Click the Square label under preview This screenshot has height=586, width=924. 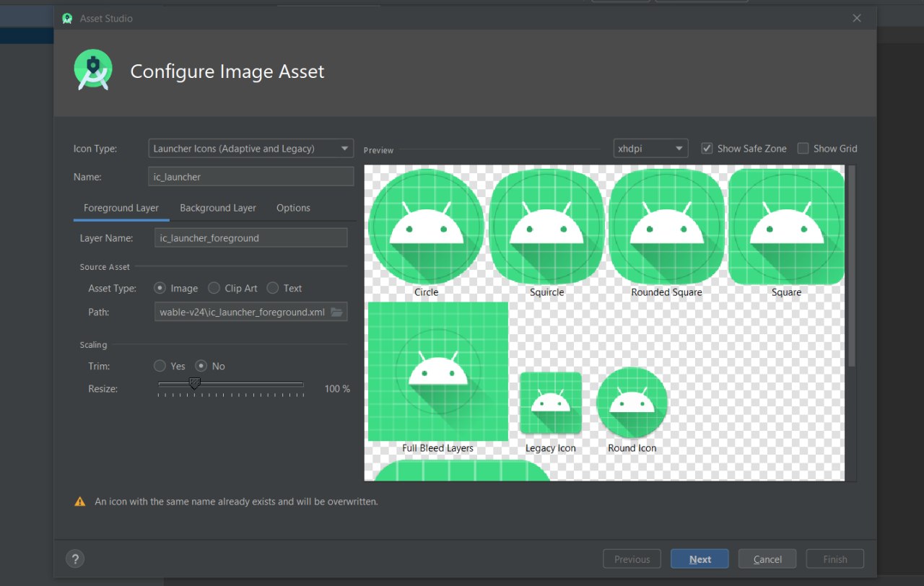pos(786,292)
